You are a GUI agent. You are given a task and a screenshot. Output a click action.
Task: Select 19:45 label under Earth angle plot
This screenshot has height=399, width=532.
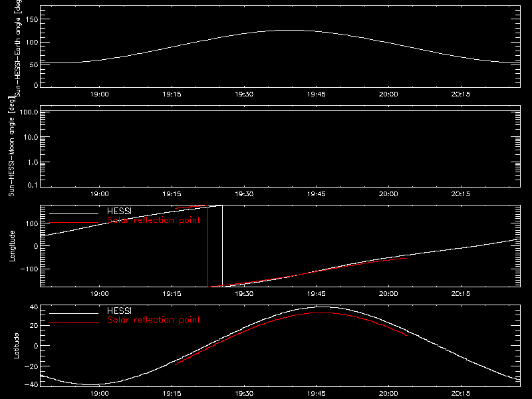[317, 94]
